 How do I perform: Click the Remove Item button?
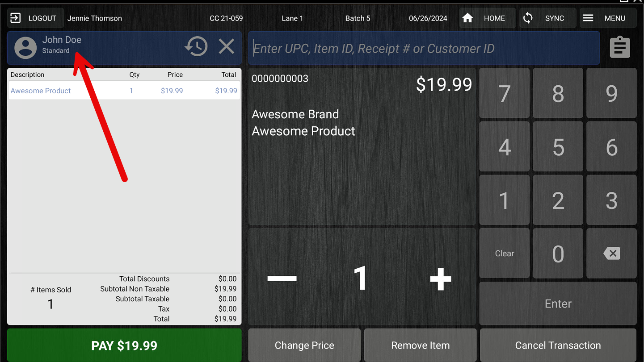pyautogui.click(x=421, y=345)
